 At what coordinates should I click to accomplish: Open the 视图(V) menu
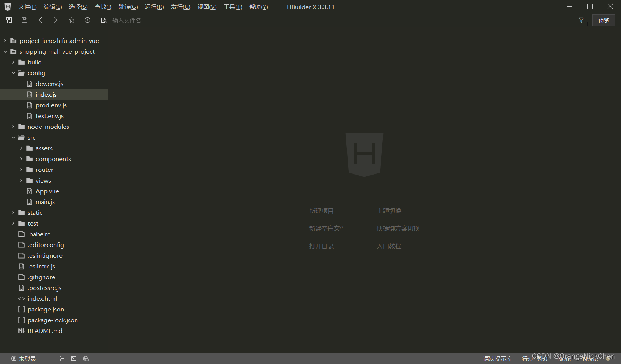(207, 7)
